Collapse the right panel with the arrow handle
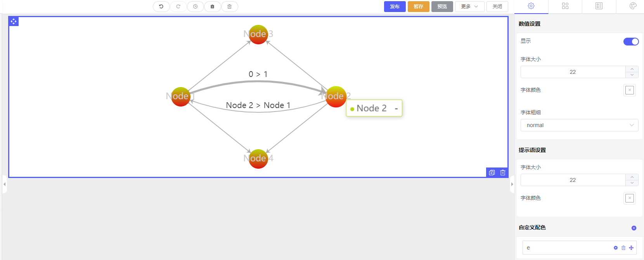This screenshot has width=644, height=260. click(512, 184)
